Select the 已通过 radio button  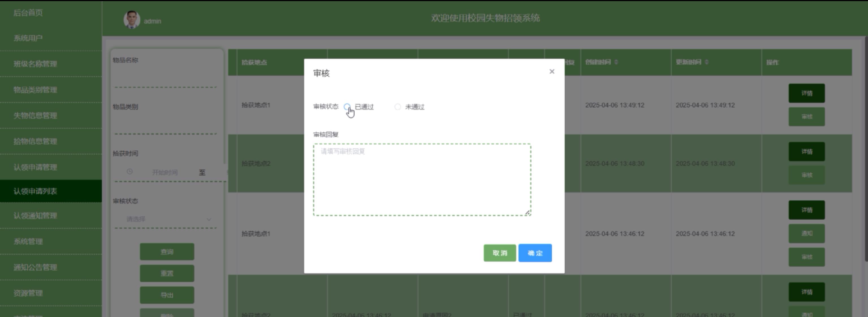347,107
